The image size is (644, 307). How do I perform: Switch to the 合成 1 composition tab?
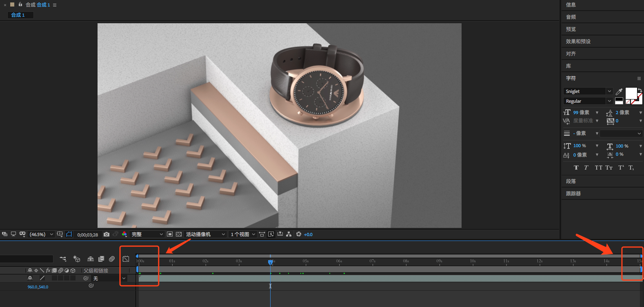[18, 15]
